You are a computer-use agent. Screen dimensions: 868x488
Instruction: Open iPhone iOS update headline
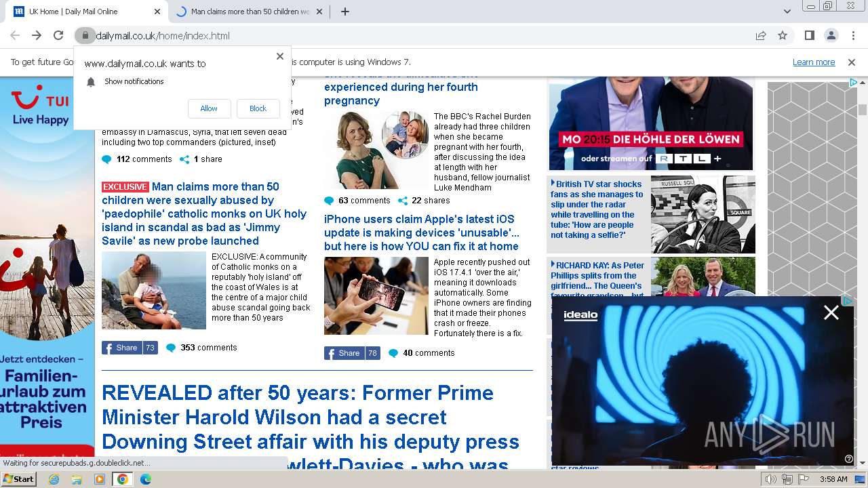click(x=421, y=232)
